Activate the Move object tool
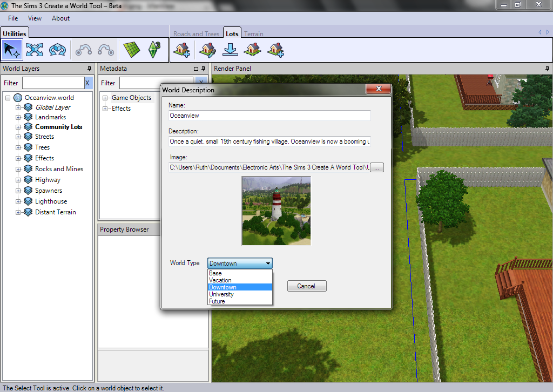Viewport: 553px width, 392px height. coord(35,50)
